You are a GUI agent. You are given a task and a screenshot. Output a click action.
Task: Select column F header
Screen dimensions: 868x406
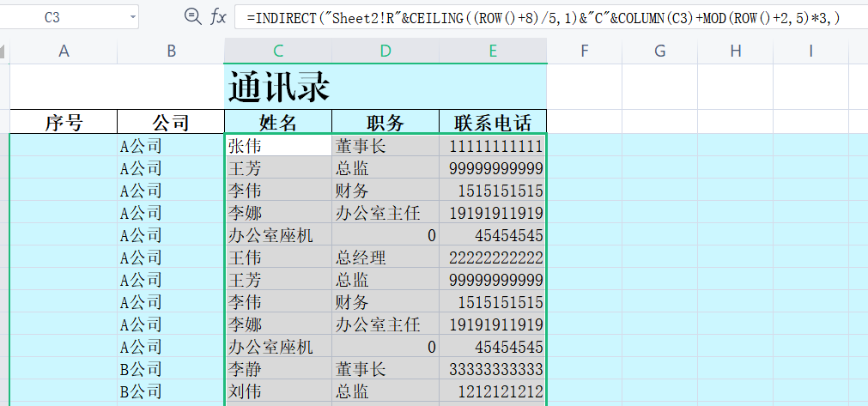click(585, 51)
